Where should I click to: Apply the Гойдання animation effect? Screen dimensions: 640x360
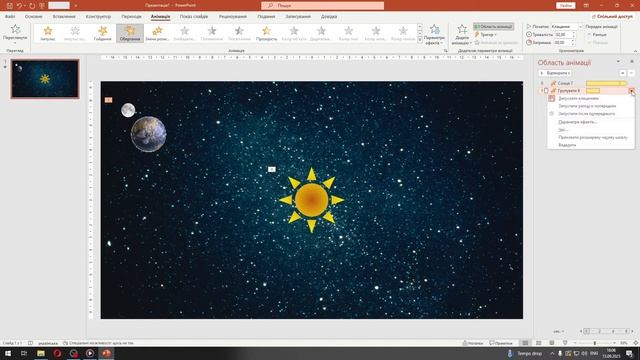102,33
